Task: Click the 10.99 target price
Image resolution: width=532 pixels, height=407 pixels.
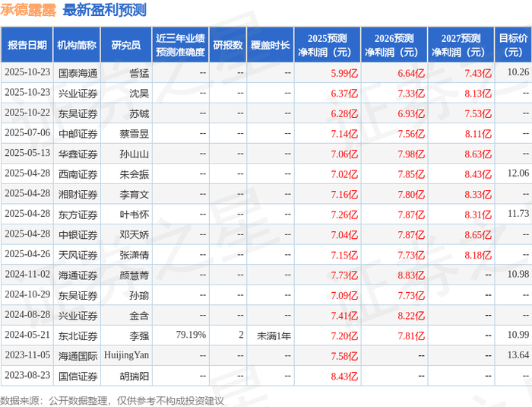Action: click(518, 335)
